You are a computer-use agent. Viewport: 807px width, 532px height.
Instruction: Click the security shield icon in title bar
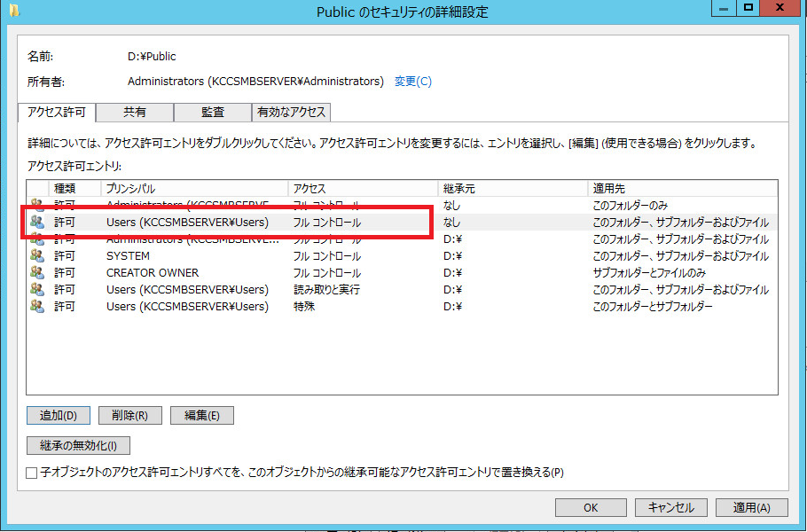12,12
